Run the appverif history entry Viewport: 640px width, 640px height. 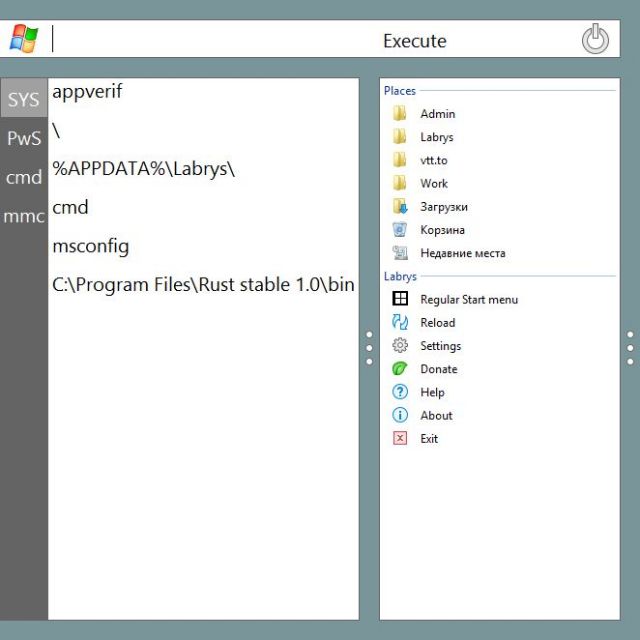(87, 91)
